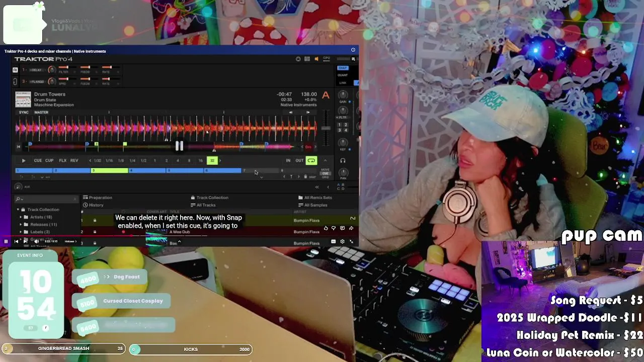This screenshot has width=644, height=362.
Task: Toggle deck SYNC
Action: (24, 112)
